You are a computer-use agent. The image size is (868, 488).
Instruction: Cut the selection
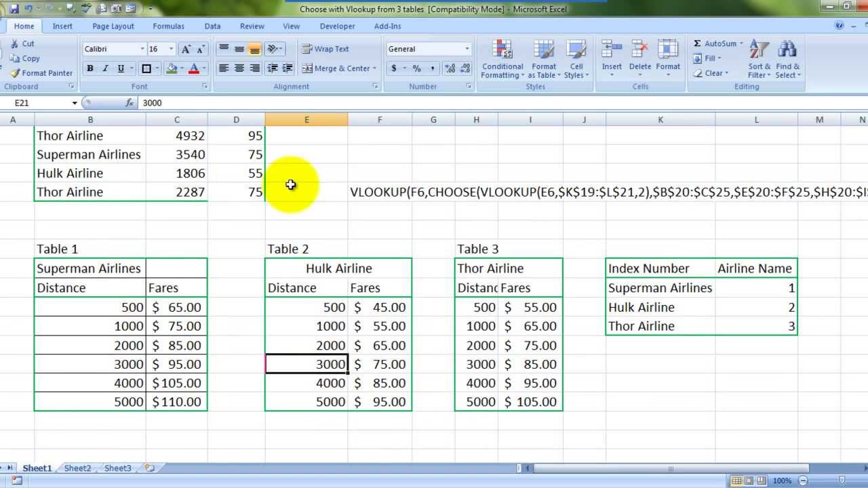point(22,43)
